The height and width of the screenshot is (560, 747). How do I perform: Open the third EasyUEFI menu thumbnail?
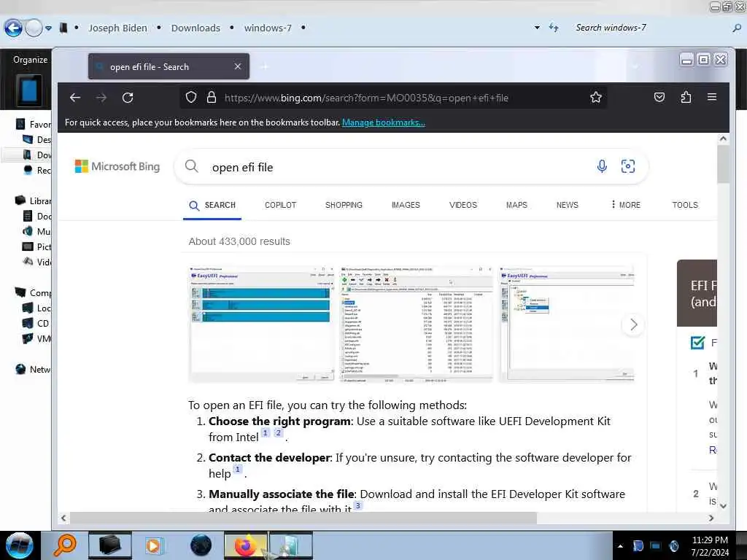[566, 324]
